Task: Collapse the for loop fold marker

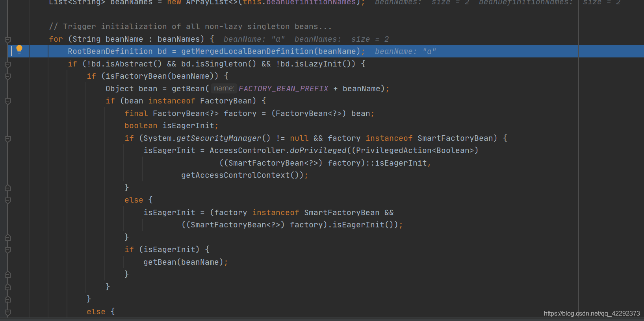Action: coord(8,40)
